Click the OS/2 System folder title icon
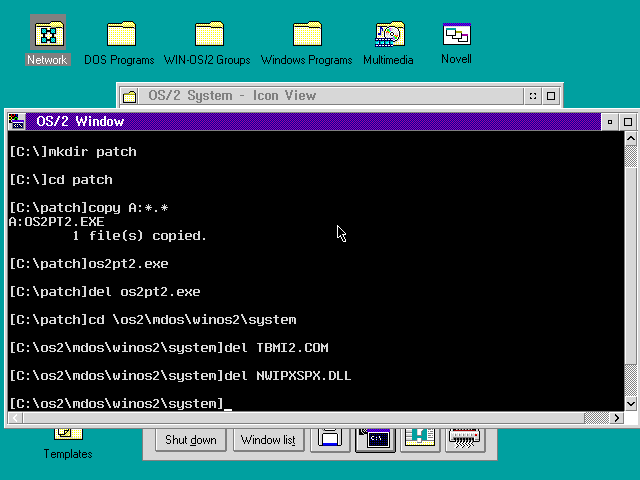Image resolution: width=640 pixels, height=480 pixels. 129,96
